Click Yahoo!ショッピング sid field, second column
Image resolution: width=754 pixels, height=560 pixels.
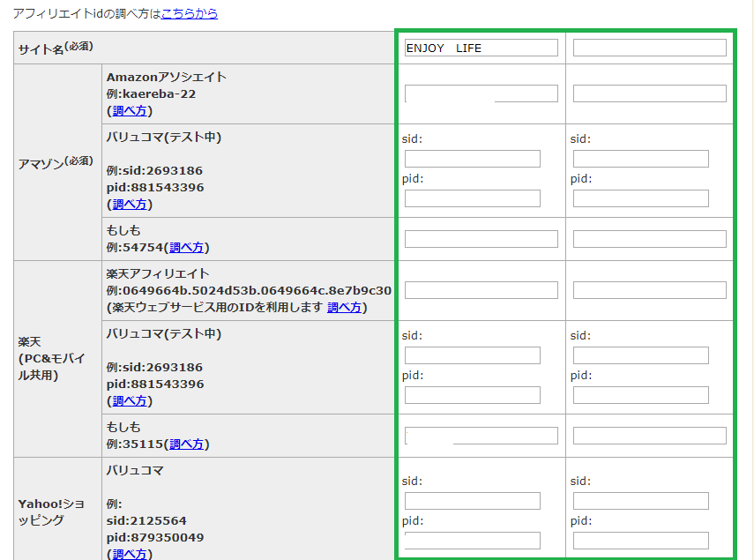(640, 501)
